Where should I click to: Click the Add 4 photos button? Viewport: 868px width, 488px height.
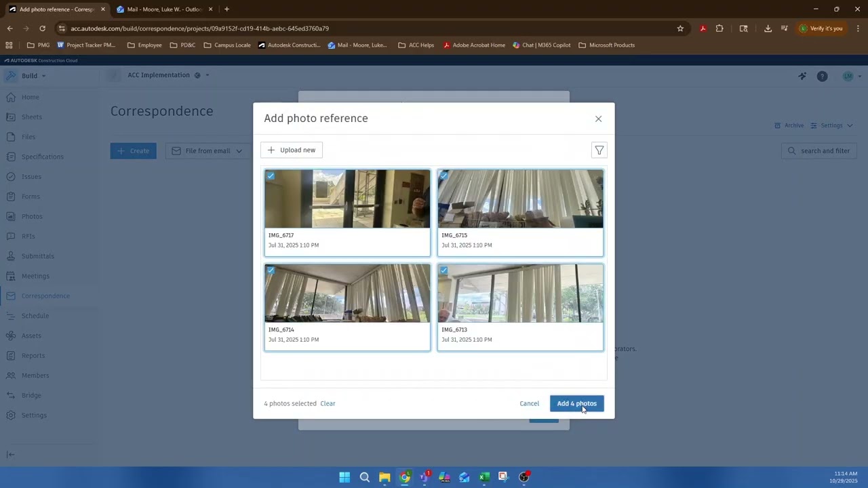[576, 403]
